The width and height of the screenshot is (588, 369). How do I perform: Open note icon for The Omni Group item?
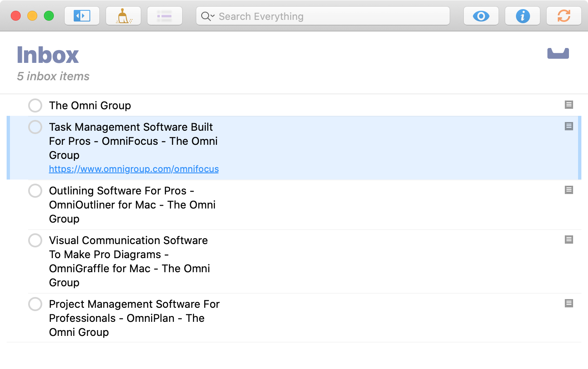[569, 105]
